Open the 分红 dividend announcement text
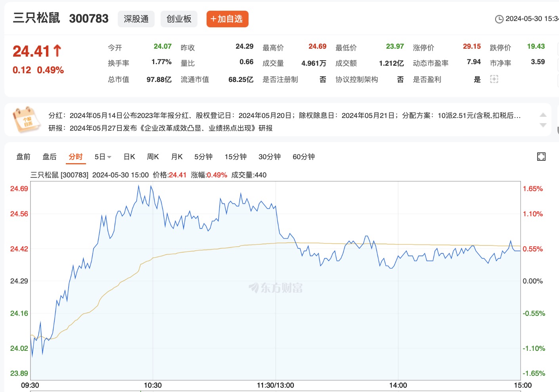 coord(284,116)
